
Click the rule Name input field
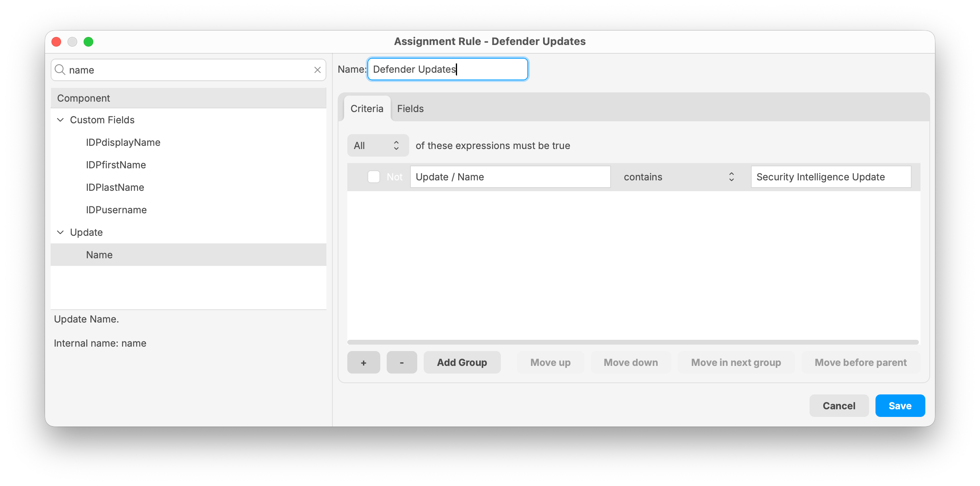pos(447,69)
